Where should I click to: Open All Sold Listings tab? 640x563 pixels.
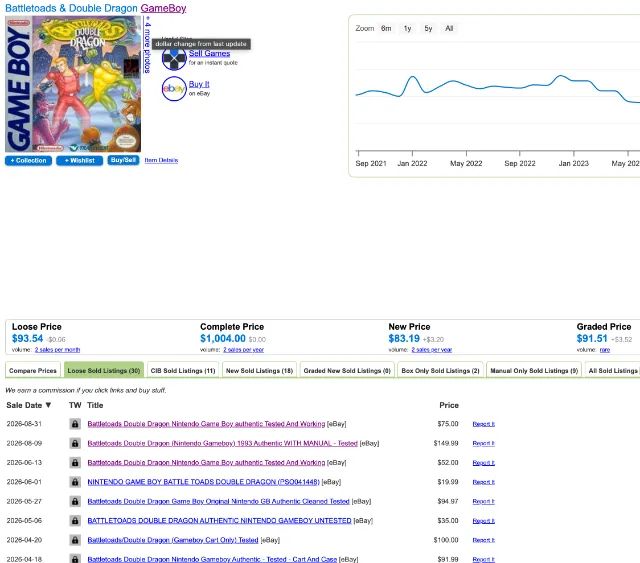612,370
